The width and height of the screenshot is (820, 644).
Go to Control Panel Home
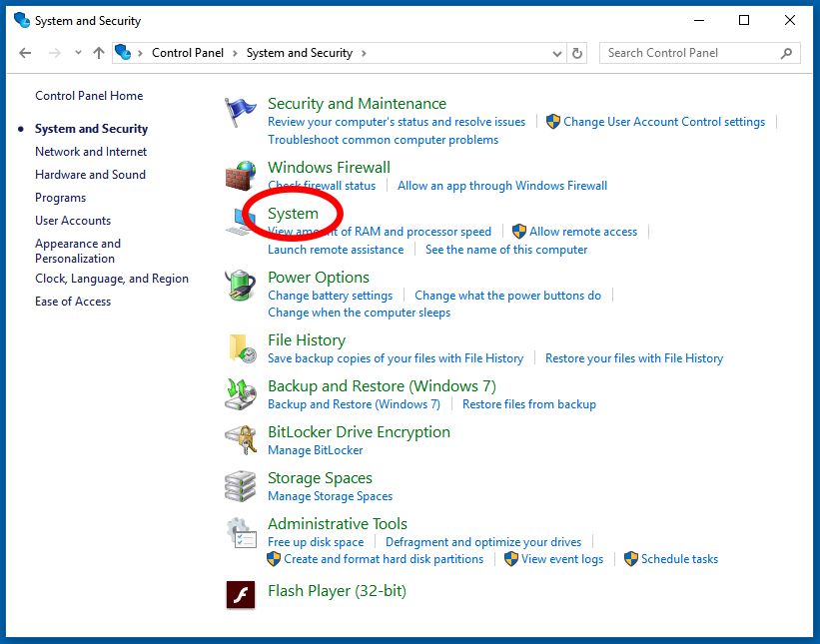pyautogui.click(x=89, y=96)
